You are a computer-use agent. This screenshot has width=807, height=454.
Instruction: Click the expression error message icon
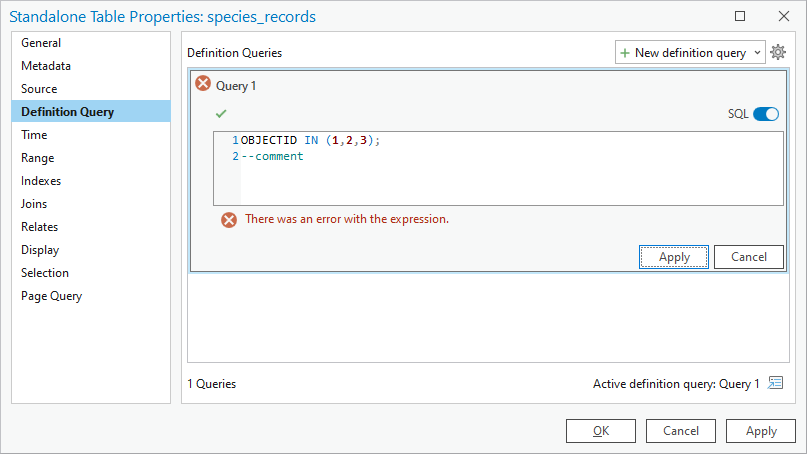(x=229, y=219)
